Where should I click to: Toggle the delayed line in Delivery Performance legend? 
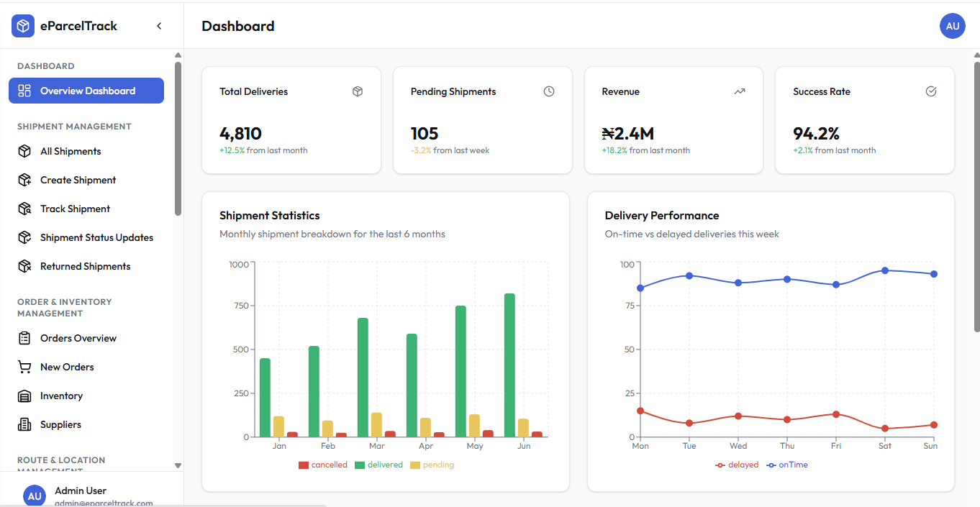737,465
